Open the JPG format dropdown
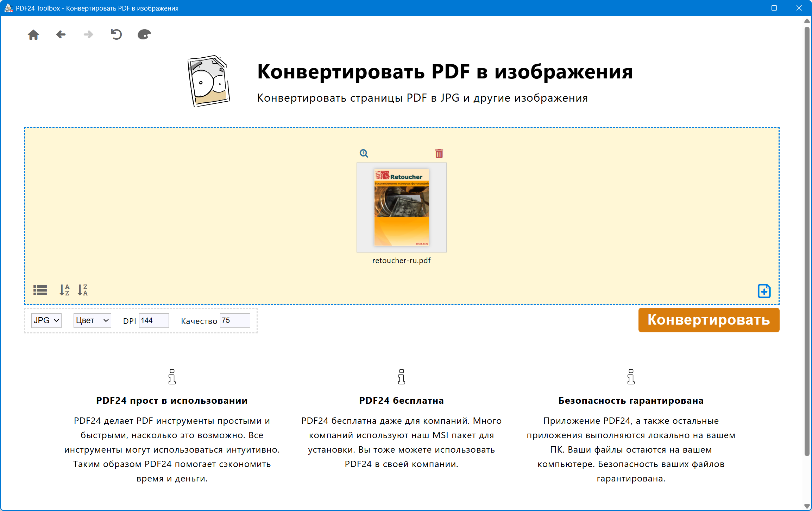Viewport: 812px width, 511px height. 46,320
